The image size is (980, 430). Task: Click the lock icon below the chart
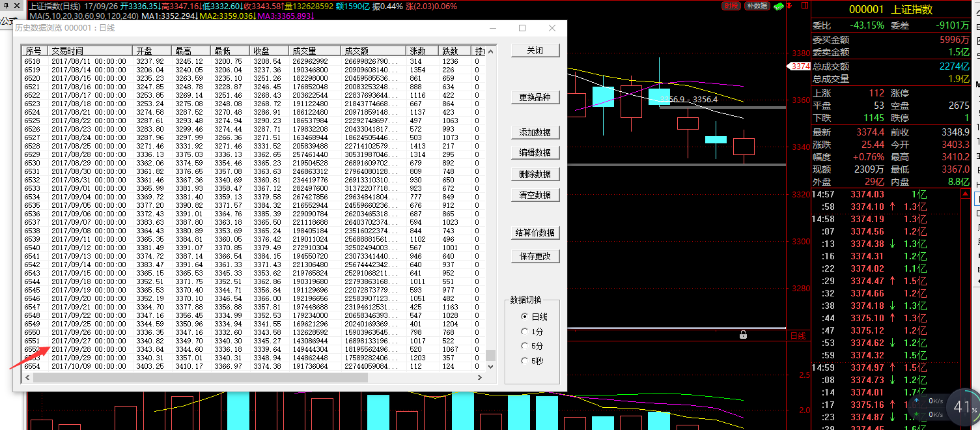click(743, 335)
